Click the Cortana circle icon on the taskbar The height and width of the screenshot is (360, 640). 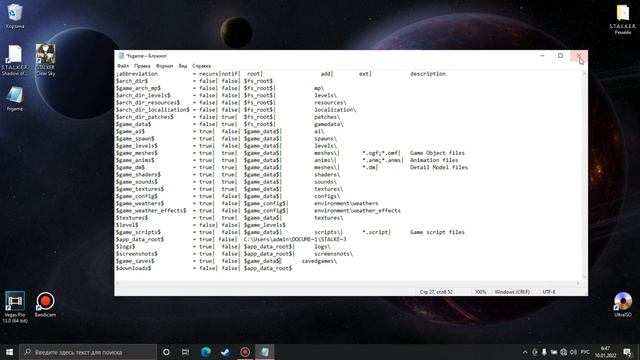pyautogui.click(x=166, y=352)
